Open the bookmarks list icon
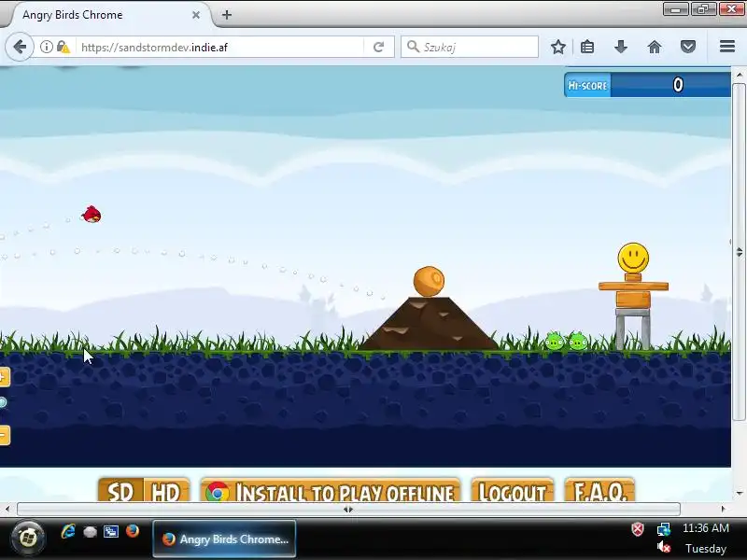This screenshot has width=747, height=560. pos(587,47)
